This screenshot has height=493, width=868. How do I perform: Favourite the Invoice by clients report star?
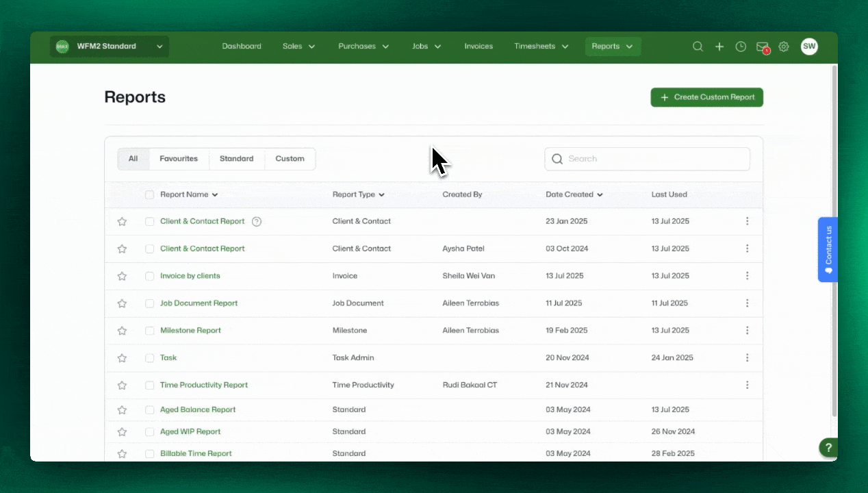(122, 276)
